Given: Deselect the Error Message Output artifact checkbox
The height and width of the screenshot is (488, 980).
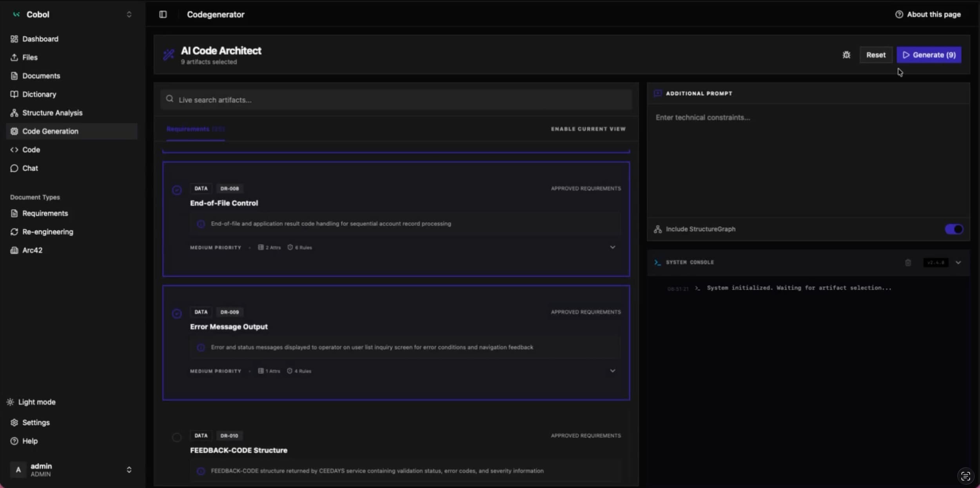Looking at the screenshot, I should coord(177,314).
